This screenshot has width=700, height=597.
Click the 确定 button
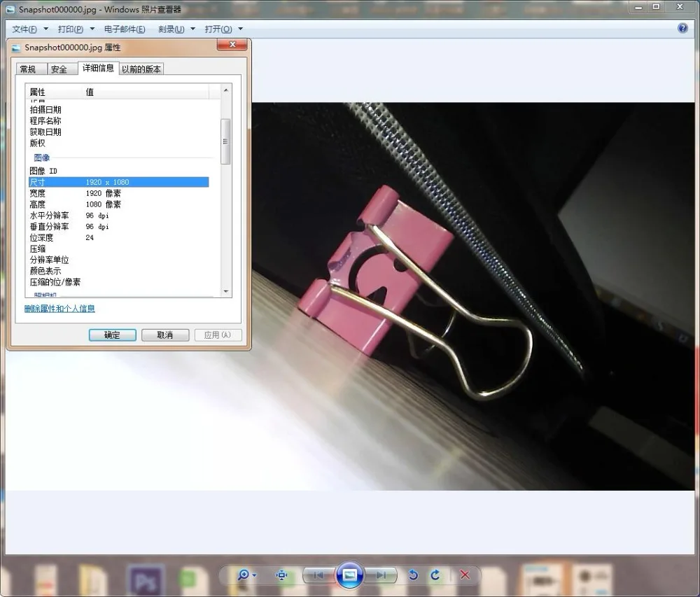(x=113, y=335)
